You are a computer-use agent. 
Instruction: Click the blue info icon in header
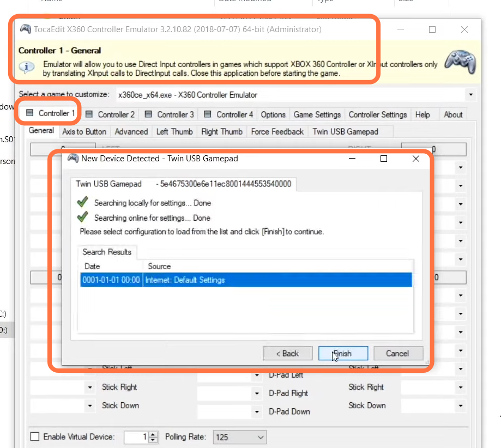(27, 67)
